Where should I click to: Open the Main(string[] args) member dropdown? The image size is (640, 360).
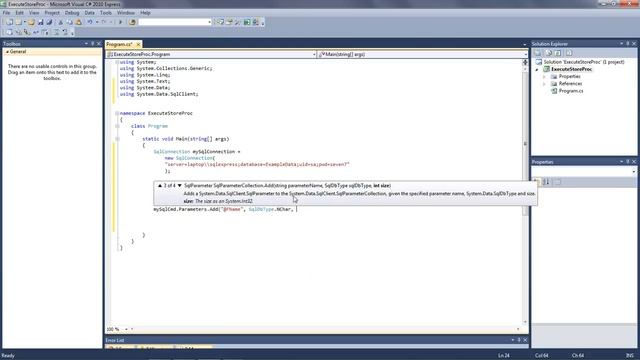[525, 54]
